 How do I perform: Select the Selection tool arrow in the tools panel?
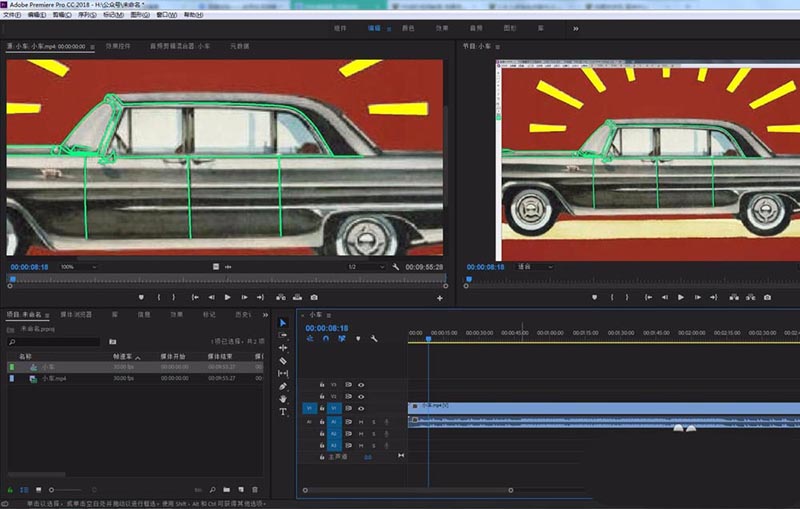(x=283, y=322)
